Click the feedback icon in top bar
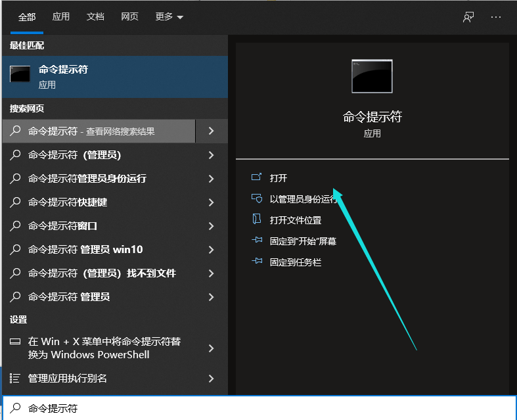The image size is (517, 420). pyautogui.click(x=468, y=17)
